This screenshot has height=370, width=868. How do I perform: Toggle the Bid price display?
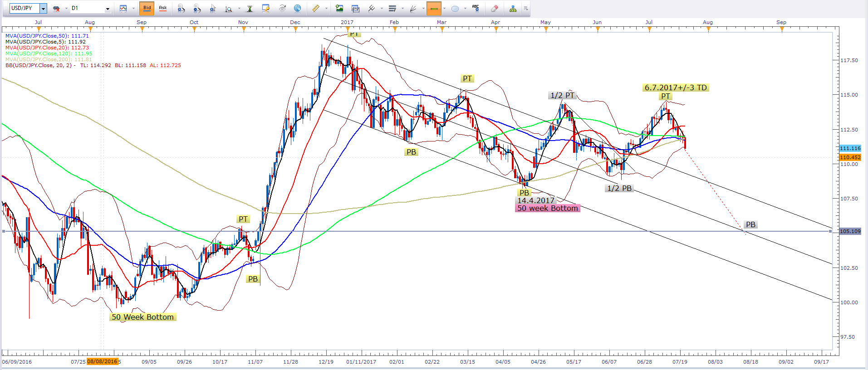click(x=147, y=8)
